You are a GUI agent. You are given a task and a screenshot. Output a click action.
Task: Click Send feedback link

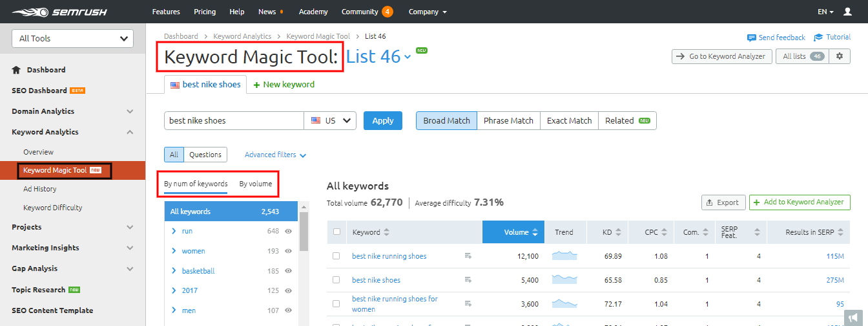[x=776, y=38]
